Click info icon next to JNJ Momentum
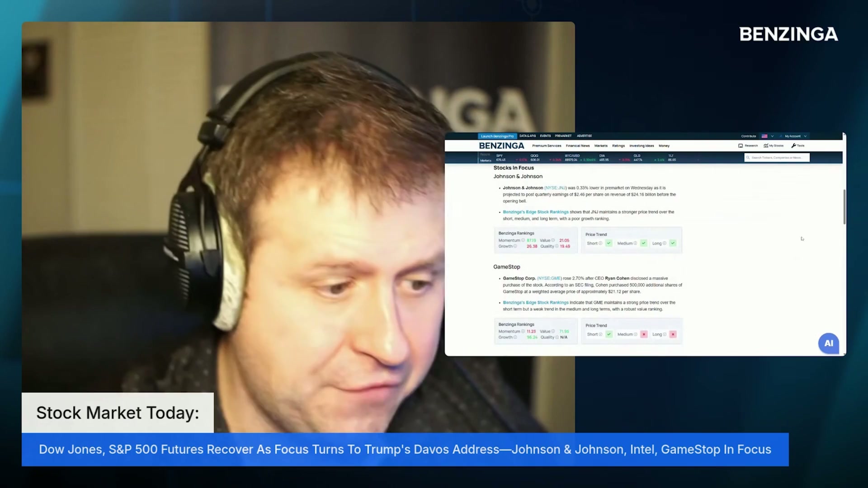868x488 pixels. [523, 240]
